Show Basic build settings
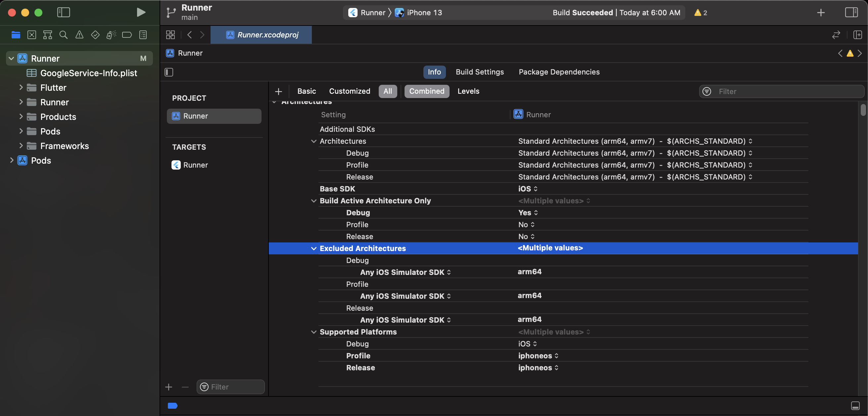Viewport: 868px width, 416px height. pos(307,91)
